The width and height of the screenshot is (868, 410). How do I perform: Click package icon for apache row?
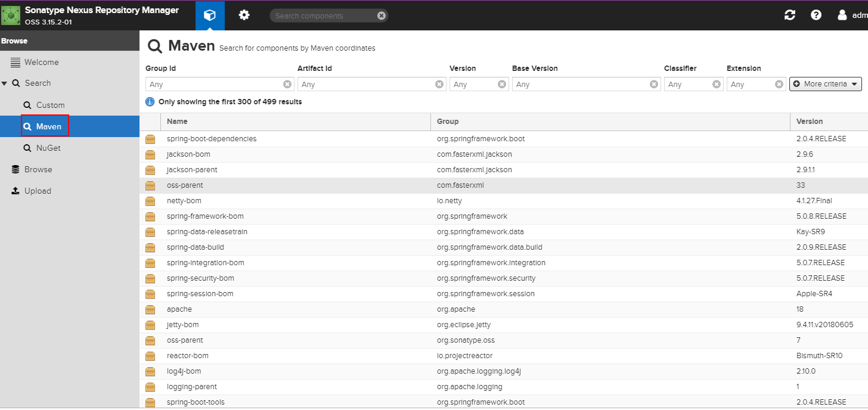[150, 309]
